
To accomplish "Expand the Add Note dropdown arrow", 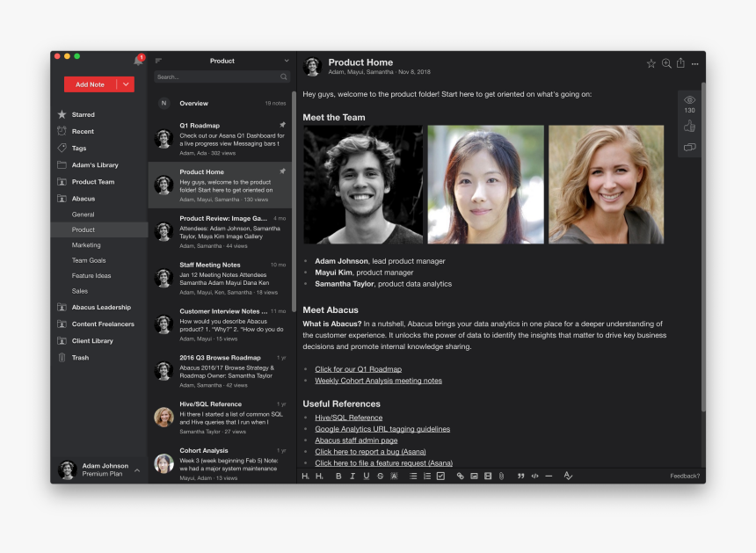I will coord(126,84).
